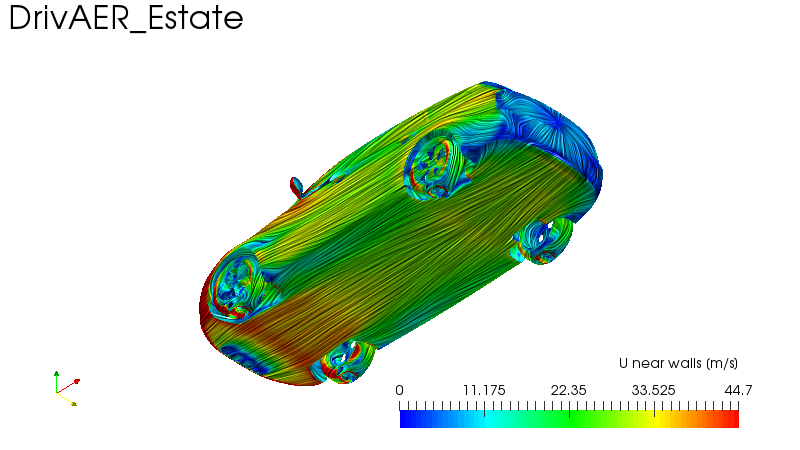The height and width of the screenshot is (450, 800).
Task: Click the legend value 0
Action: tap(399, 390)
